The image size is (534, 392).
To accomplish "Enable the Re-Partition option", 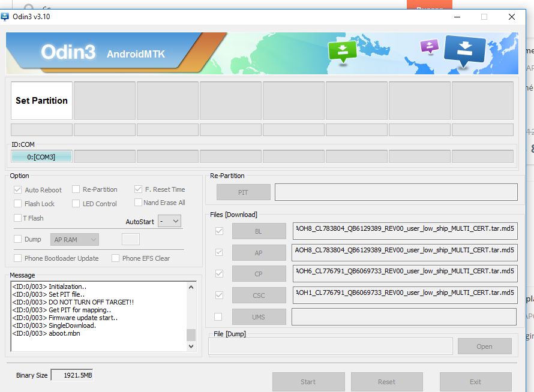I will pos(76,189).
